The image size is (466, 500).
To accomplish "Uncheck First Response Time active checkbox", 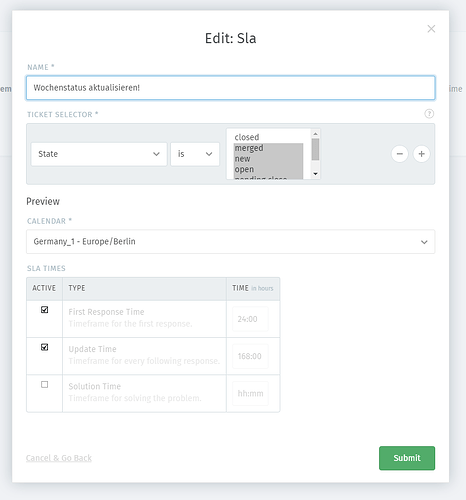I will click(x=44, y=310).
